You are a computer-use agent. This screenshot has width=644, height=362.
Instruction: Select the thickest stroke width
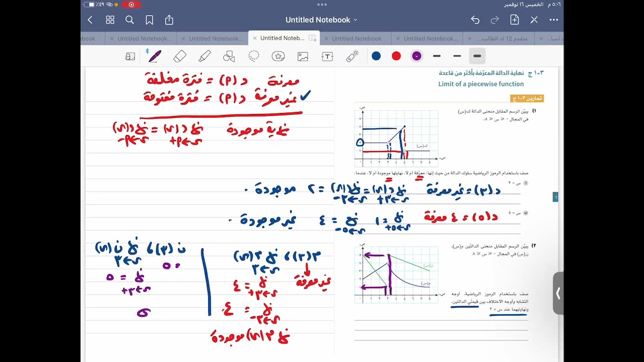click(x=477, y=56)
